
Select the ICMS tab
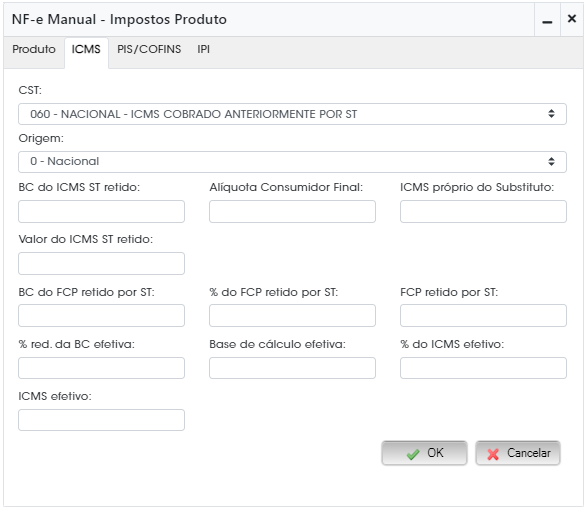pyautogui.click(x=86, y=49)
